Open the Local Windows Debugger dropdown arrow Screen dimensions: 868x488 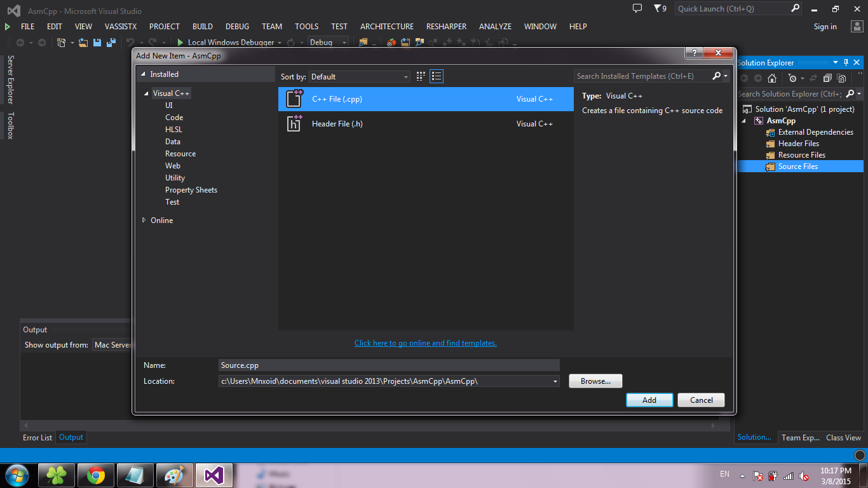coord(280,43)
